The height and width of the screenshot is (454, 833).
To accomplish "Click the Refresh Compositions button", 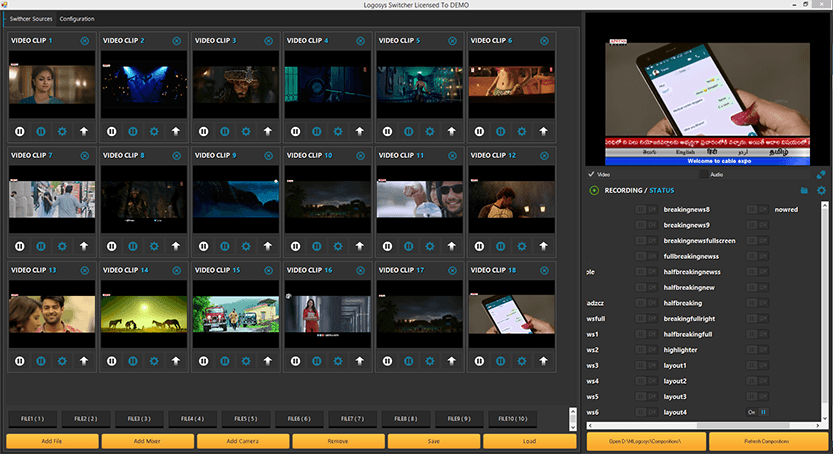I will (x=767, y=441).
